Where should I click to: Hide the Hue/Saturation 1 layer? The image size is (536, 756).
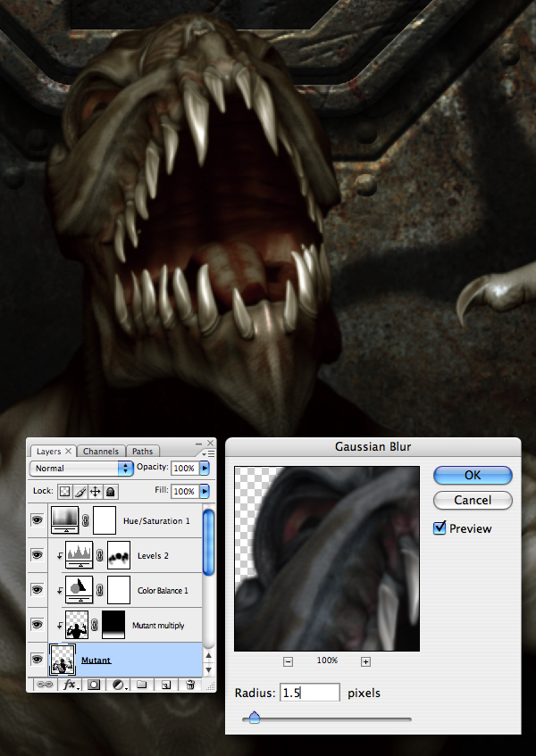pyautogui.click(x=38, y=520)
